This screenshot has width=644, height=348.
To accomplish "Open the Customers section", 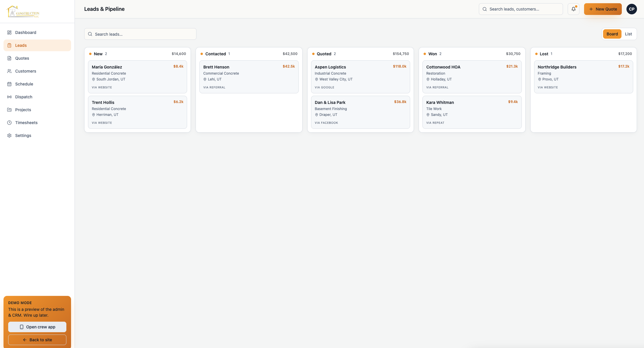I will coord(26,71).
